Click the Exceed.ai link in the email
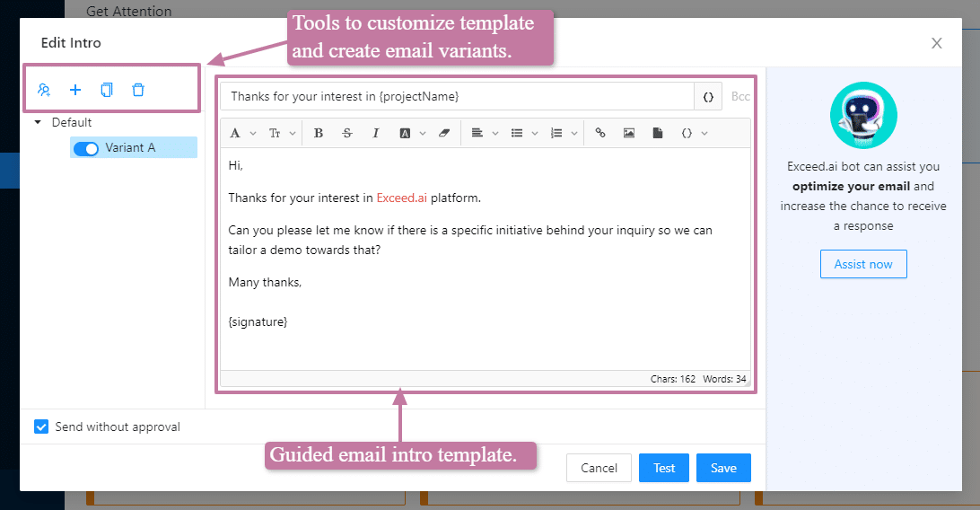The height and width of the screenshot is (510, 980). [x=402, y=198]
